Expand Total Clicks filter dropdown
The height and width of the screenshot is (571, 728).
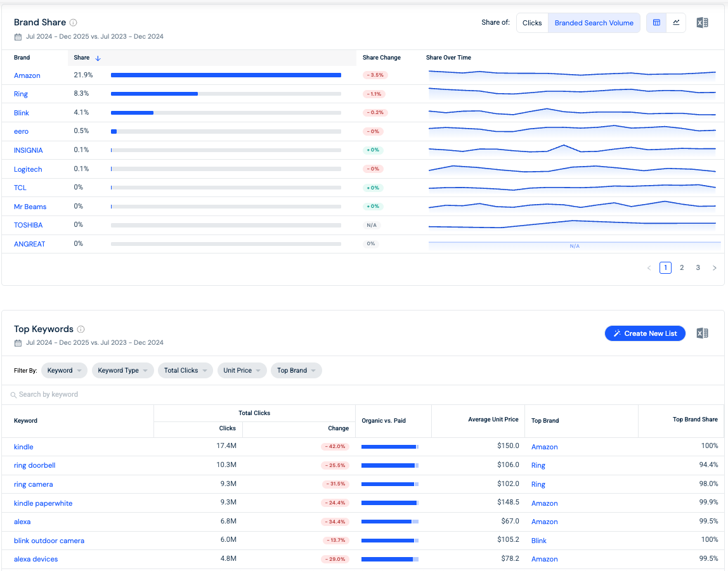(185, 370)
